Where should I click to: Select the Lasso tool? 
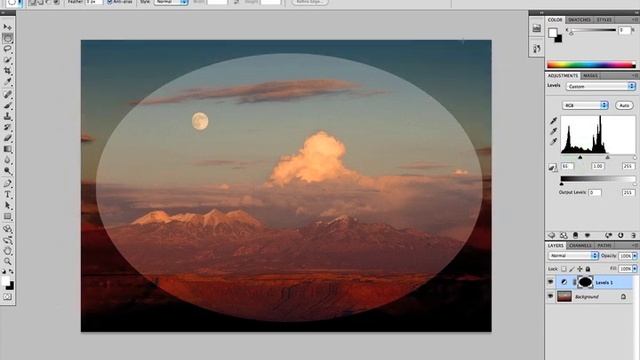click(7, 49)
